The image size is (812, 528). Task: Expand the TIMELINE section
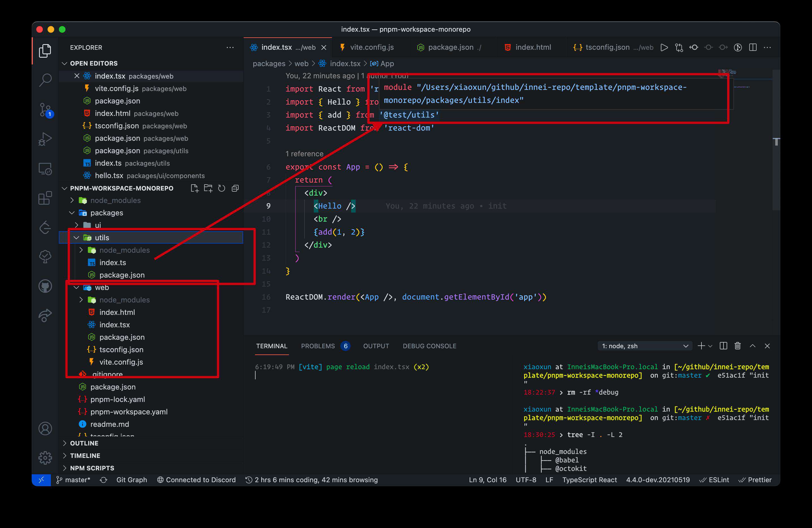coord(151,456)
